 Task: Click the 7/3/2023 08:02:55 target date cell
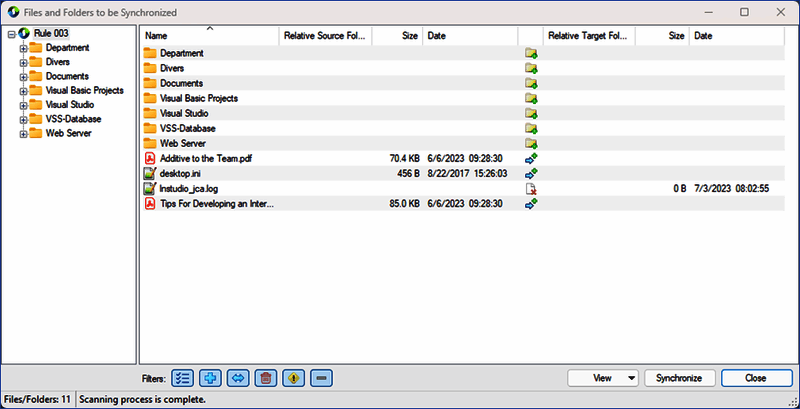pos(732,189)
